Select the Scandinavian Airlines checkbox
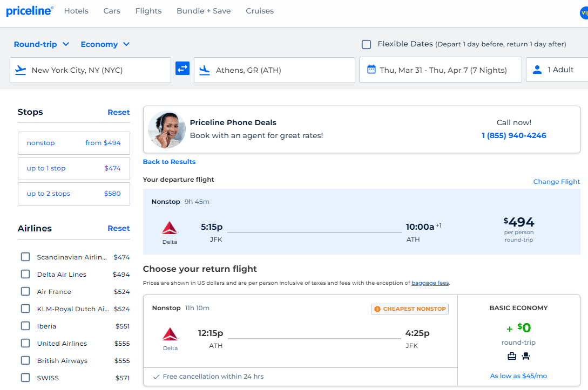The height and width of the screenshot is (390, 588). (x=25, y=257)
